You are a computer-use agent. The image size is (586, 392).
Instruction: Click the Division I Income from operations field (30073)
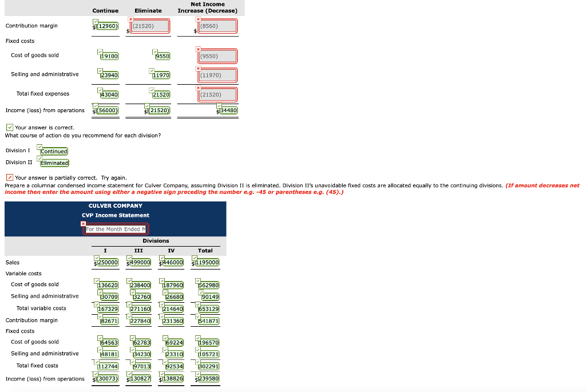coord(107,378)
